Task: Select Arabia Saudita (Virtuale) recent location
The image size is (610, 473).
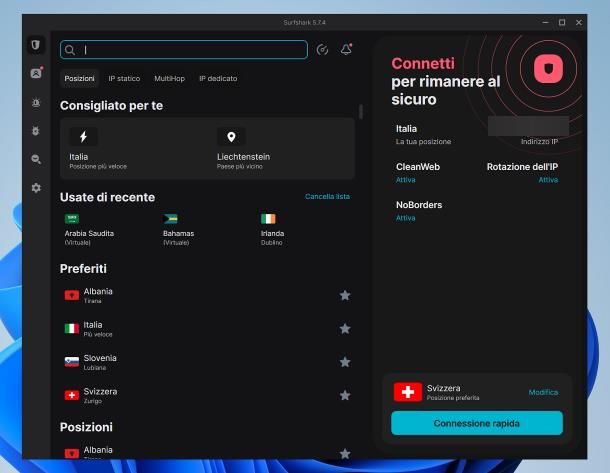Action: pyautogui.click(x=89, y=230)
